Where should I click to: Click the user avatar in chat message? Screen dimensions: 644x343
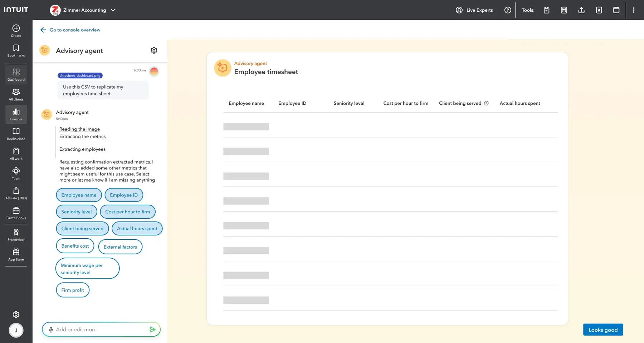(x=154, y=71)
